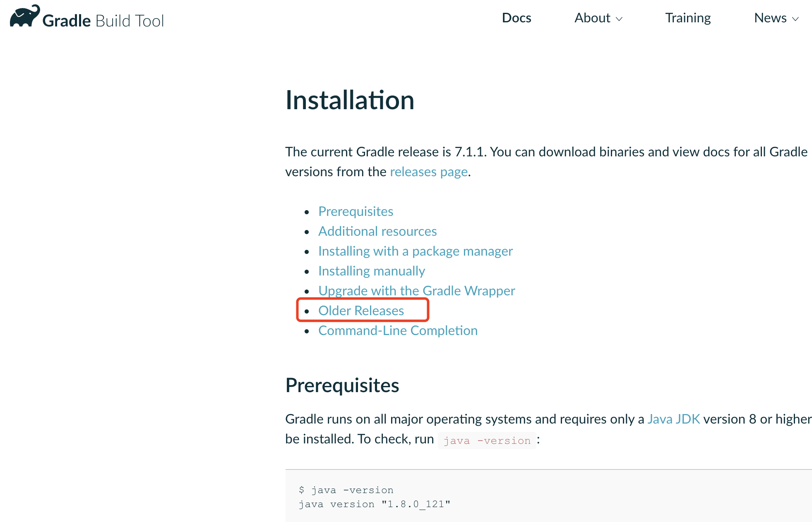Go to Additional resources section link
Viewport: 812px width, 522px height.
point(377,231)
